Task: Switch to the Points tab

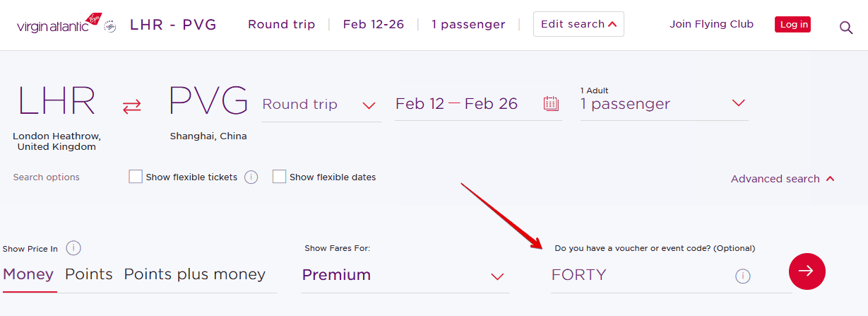Action: point(89,274)
